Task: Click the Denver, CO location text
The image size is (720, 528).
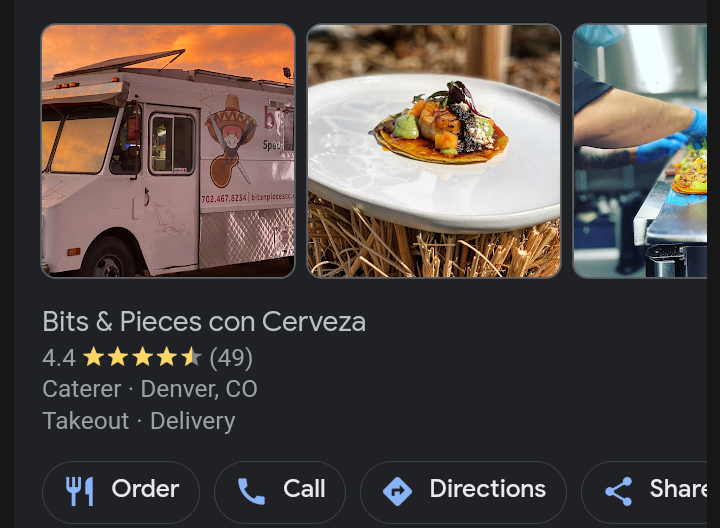Action: (199, 389)
